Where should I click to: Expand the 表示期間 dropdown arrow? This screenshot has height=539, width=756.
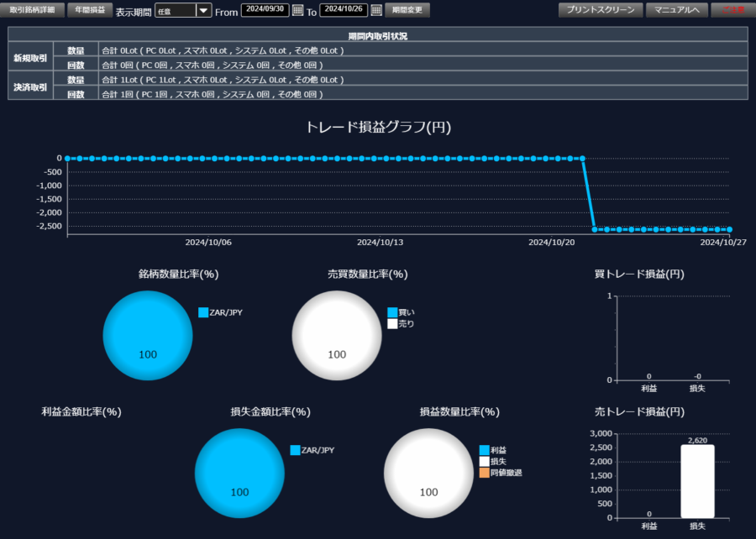point(203,10)
